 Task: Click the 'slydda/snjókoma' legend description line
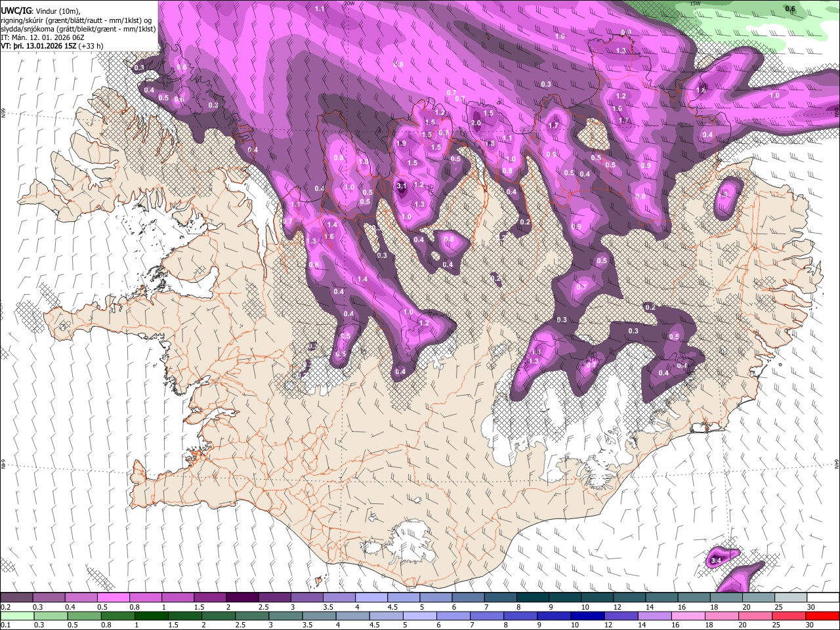78,29
